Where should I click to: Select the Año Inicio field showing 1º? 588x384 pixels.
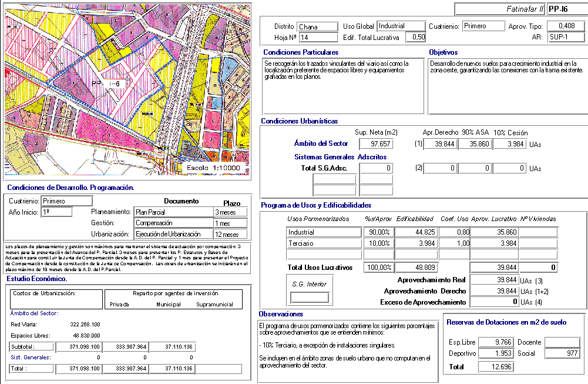(x=56, y=212)
